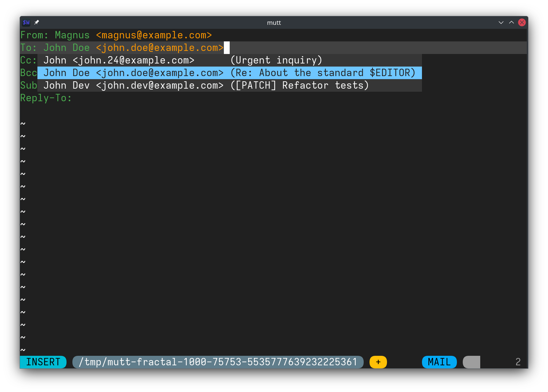Viewport: 548px width, 392px height.
Task: Click the message count 2 in the statusline
Action: [x=518, y=362]
